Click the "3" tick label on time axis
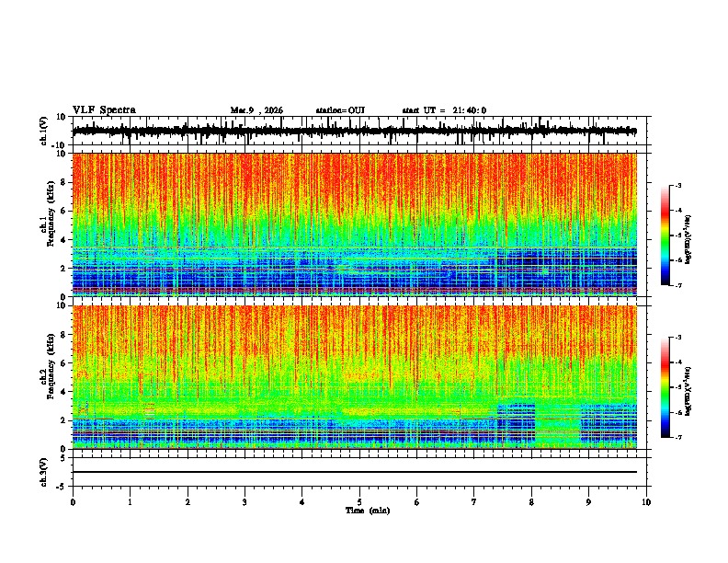 coord(245,502)
